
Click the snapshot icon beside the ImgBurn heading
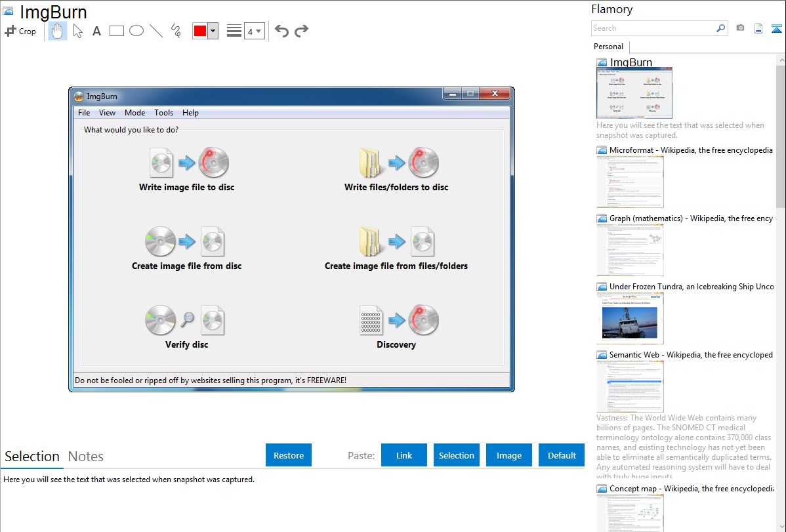click(x=8, y=11)
